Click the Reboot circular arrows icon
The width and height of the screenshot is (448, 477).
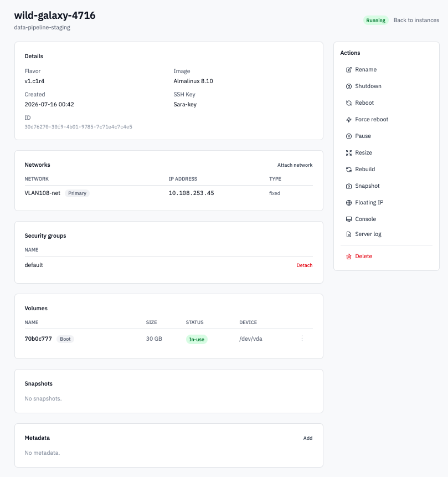point(348,103)
